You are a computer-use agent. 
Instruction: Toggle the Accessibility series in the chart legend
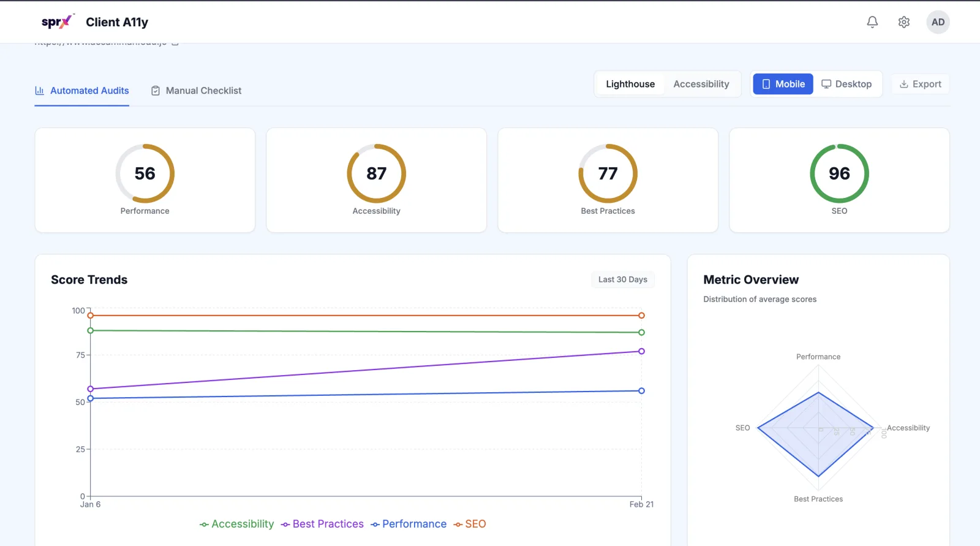point(236,524)
